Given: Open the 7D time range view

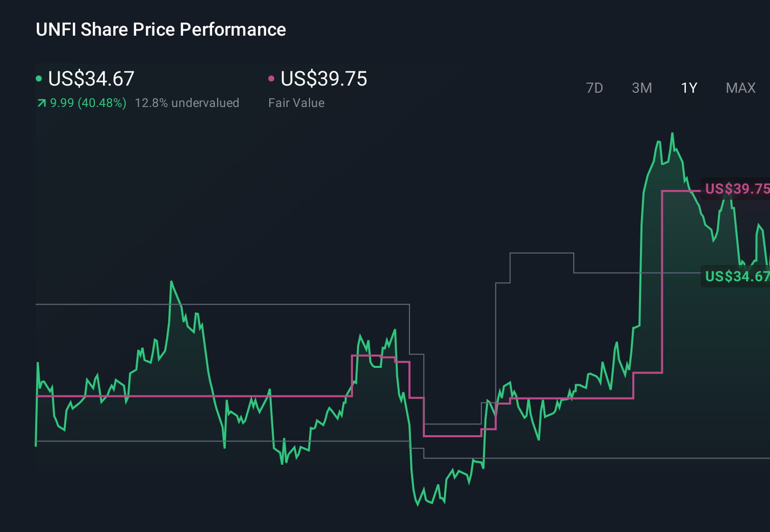Looking at the screenshot, I should pos(595,88).
